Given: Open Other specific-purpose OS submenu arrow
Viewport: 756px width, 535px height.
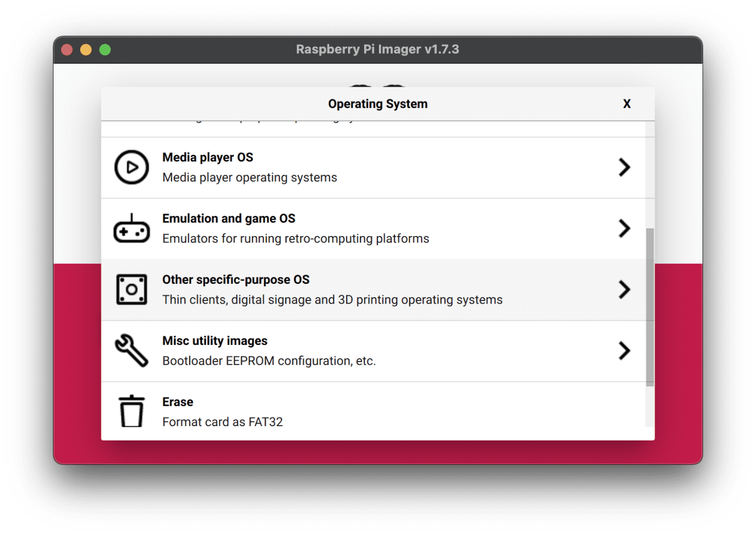Looking at the screenshot, I should [x=624, y=290].
